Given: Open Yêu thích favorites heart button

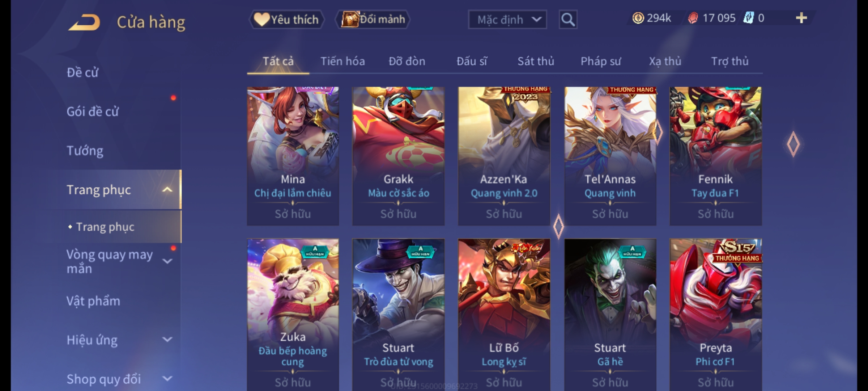Looking at the screenshot, I should [x=287, y=20].
